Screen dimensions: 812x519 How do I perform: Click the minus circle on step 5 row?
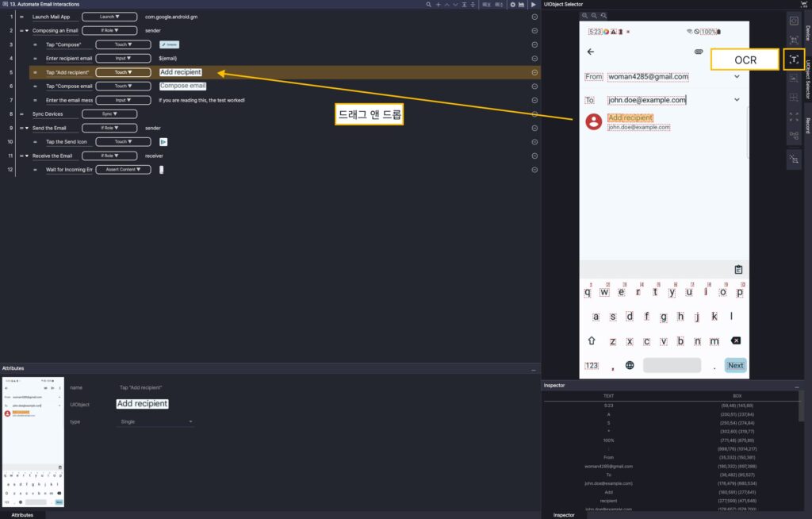click(x=534, y=72)
